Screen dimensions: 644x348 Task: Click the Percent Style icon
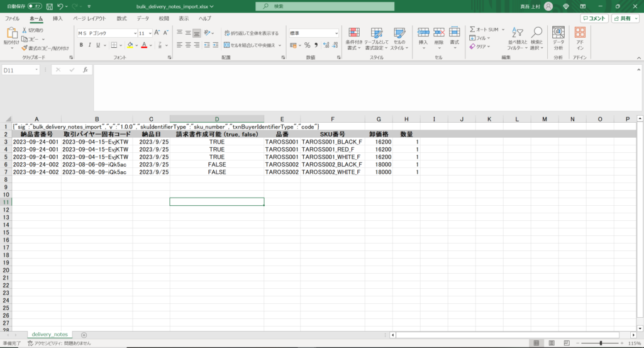pyautogui.click(x=307, y=45)
